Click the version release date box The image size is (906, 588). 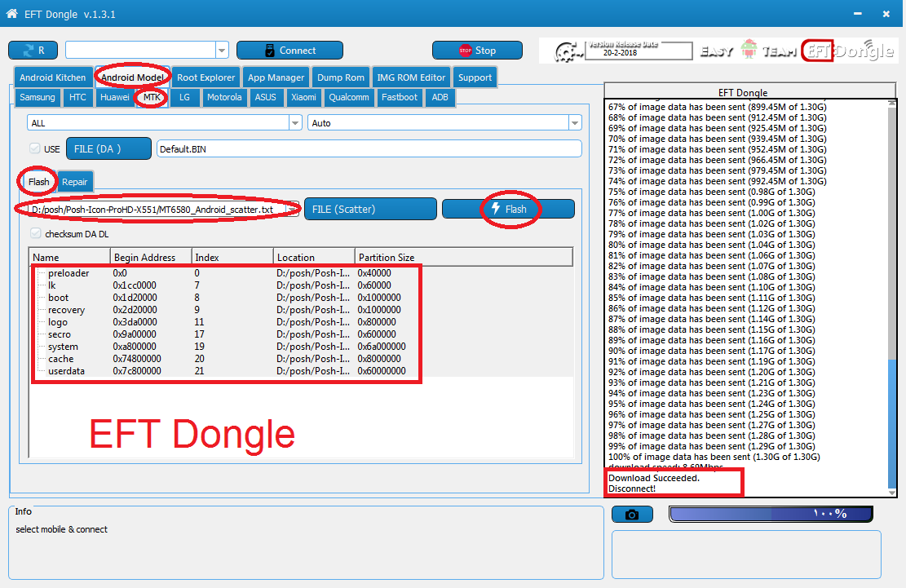click(x=639, y=51)
